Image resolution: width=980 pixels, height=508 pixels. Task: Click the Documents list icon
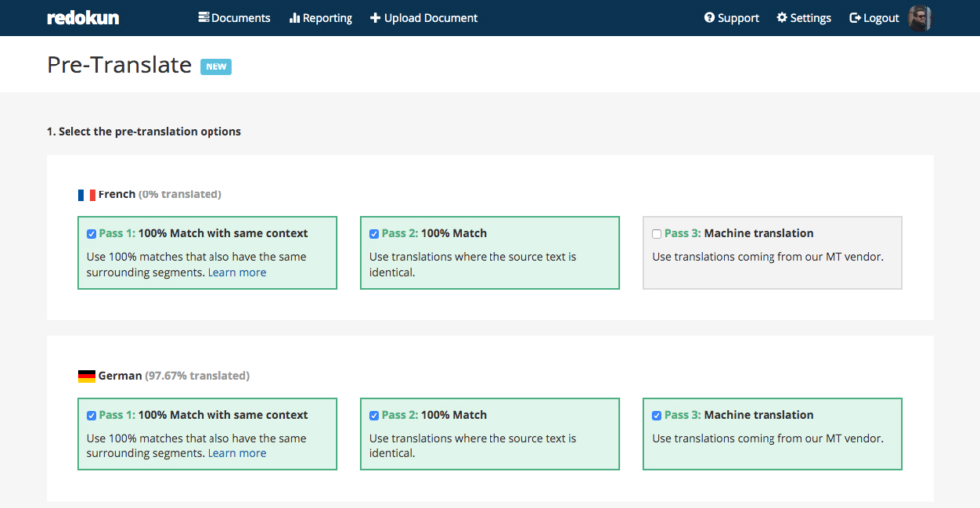[x=204, y=18]
